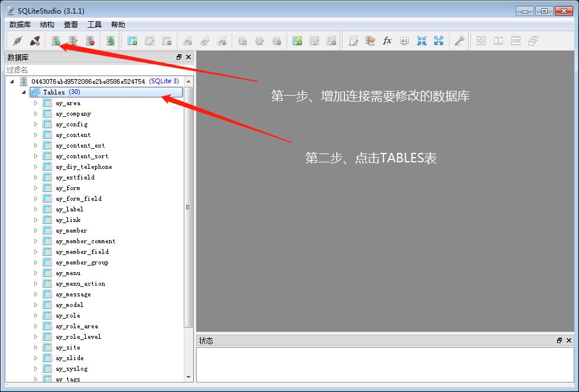This screenshot has width=579, height=392.
Task: Select the ay_form_field table
Action: (79, 198)
